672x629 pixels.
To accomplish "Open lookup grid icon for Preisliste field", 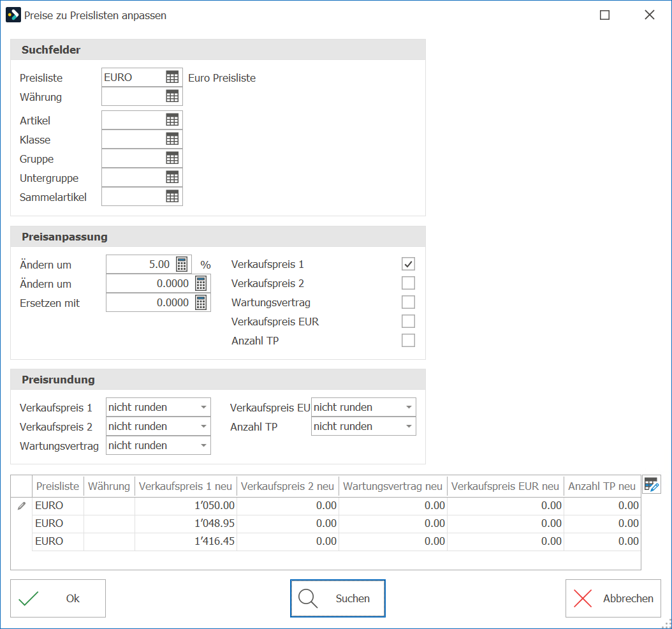I will (172, 78).
